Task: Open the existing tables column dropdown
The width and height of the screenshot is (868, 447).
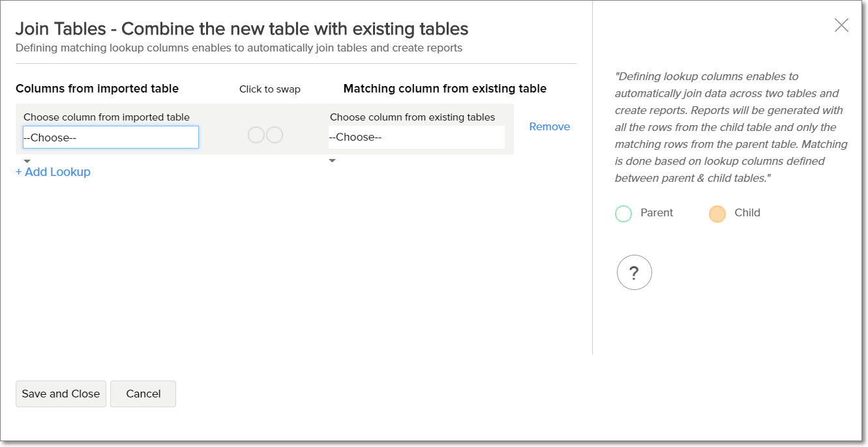Action: [416, 137]
